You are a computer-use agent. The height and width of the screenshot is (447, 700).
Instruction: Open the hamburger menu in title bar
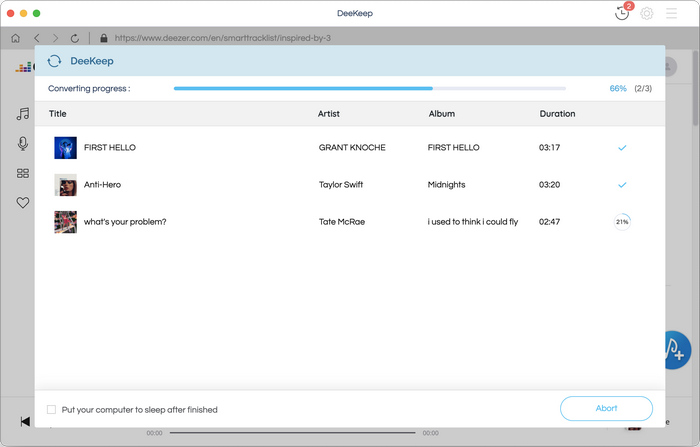[671, 13]
